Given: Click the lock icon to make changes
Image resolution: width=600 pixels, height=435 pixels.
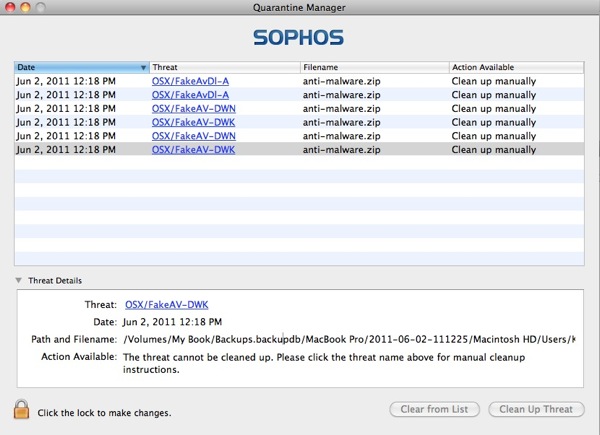Looking at the screenshot, I should point(21,409).
